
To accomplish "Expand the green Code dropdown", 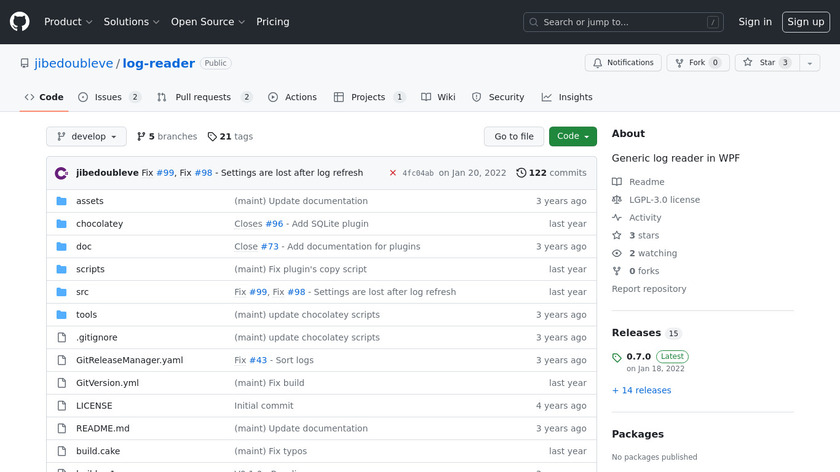I will pyautogui.click(x=572, y=136).
